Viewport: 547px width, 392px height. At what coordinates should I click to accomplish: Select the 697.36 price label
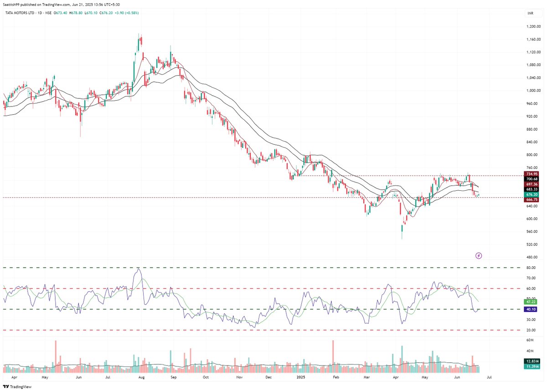pyautogui.click(x=532, y=184)
